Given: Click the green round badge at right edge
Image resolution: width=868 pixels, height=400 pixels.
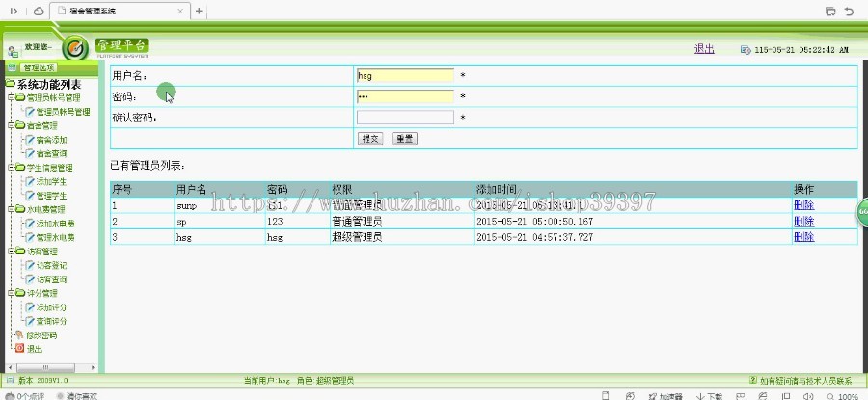Looking at the screenshot, I should [862, 212].
